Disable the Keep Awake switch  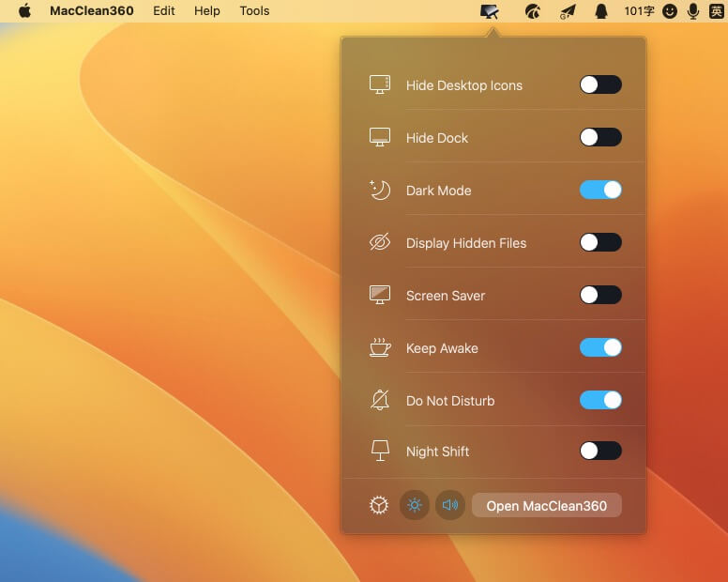[600, 347]
